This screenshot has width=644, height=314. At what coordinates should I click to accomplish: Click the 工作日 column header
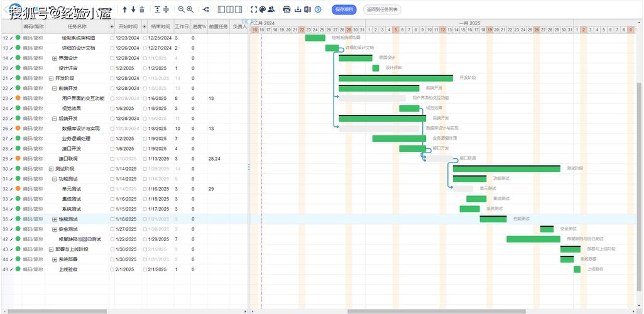pyautogui.click(x=182, y=26)
